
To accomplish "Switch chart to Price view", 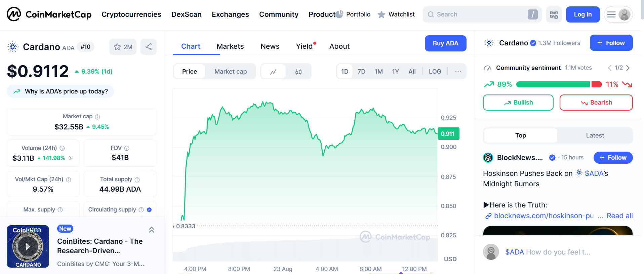I will coord(190,71).
